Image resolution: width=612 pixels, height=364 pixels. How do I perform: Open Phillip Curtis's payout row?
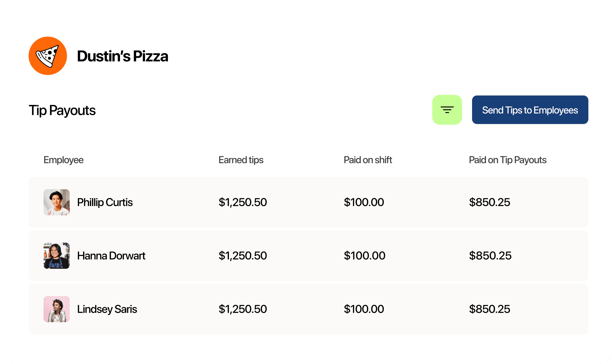(306, 202)
